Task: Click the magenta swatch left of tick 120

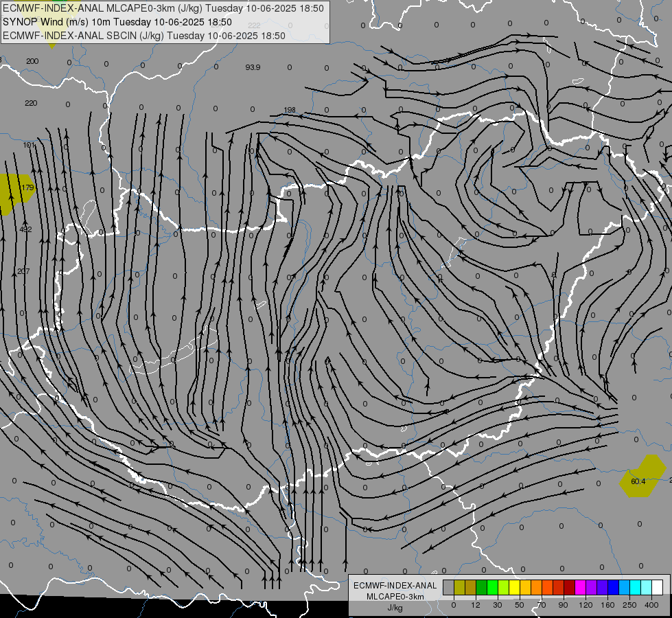Action: (x=580, y=588)
